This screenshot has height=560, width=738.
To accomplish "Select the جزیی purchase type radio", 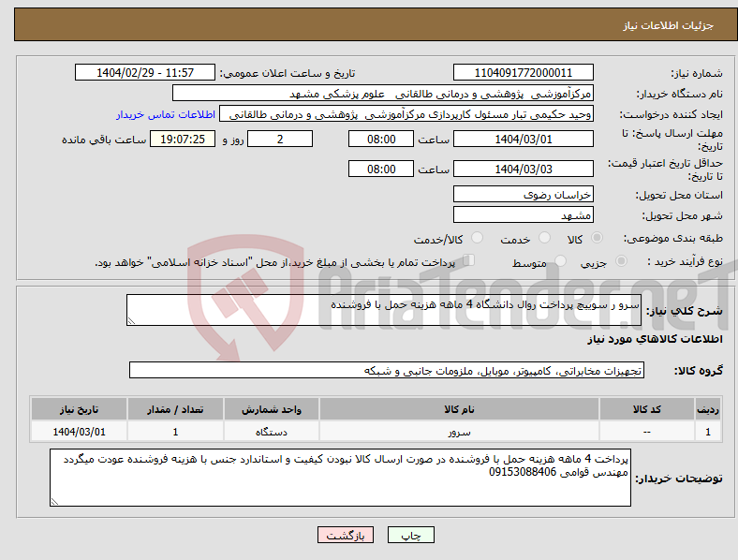I will pos(621,260).
